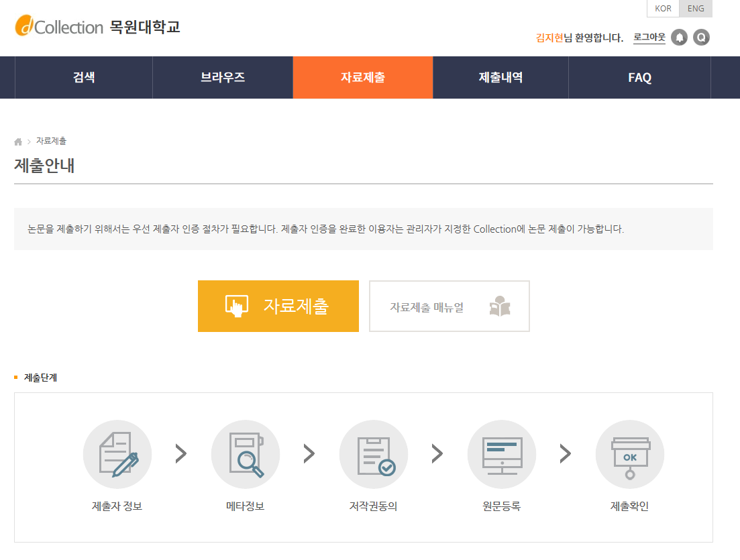Click the manual book reader icon
Image resolution: width=740 pixels, height=560 pixels.
click(x=500, y=306)
